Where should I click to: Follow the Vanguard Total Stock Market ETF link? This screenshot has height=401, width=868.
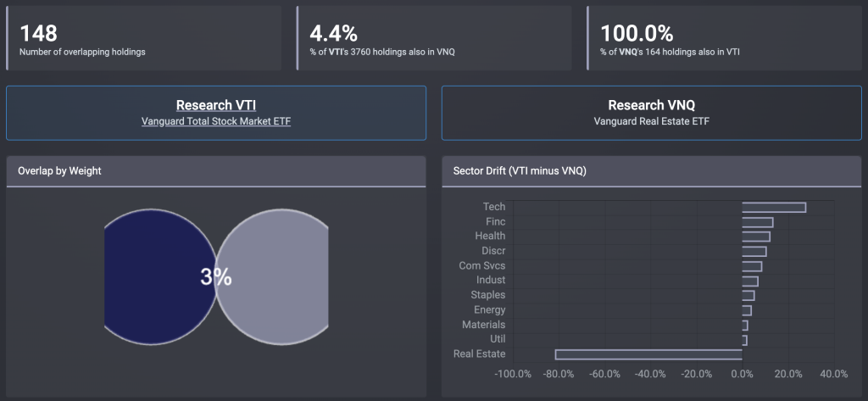click(x=215, y=121)
